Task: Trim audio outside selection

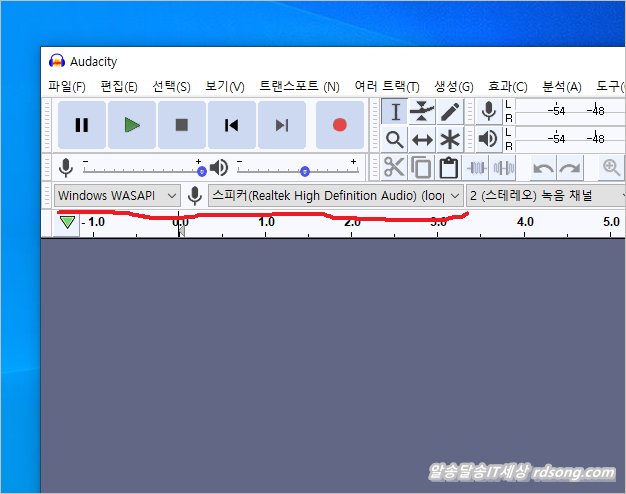Action: [x=477, y=167]
